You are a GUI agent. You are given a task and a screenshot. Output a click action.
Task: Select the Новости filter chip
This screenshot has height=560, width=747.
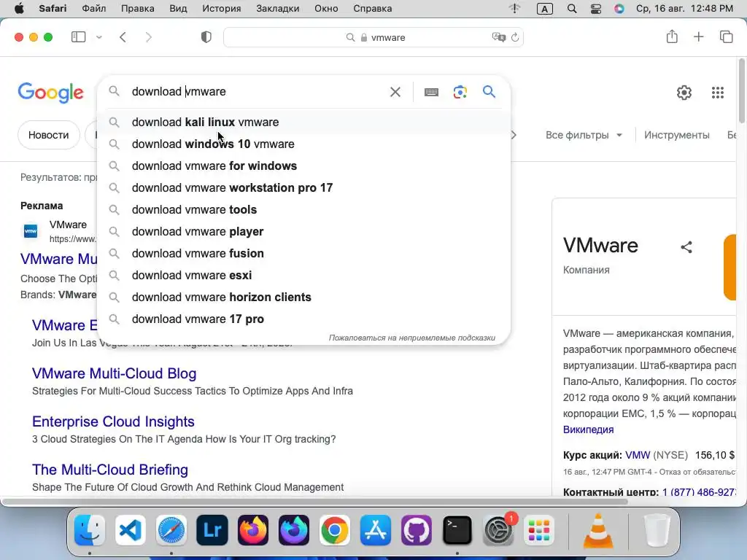tap(49, 135)
